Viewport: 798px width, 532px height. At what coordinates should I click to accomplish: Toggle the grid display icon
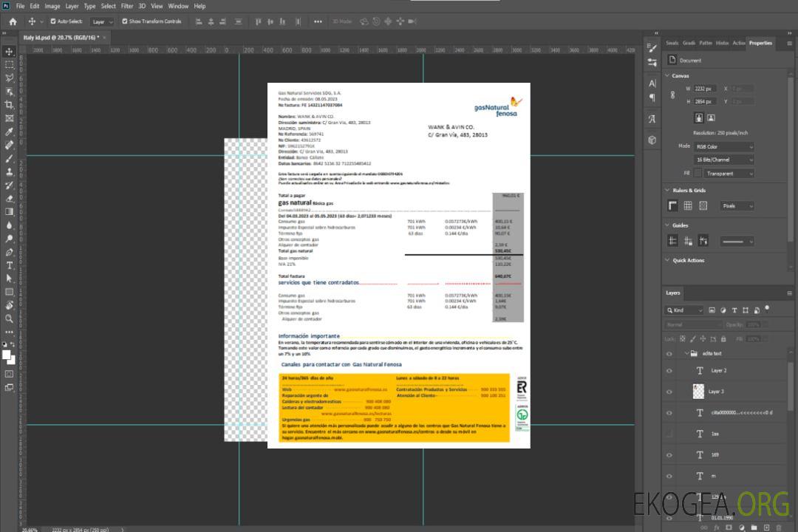pos(687,206)
